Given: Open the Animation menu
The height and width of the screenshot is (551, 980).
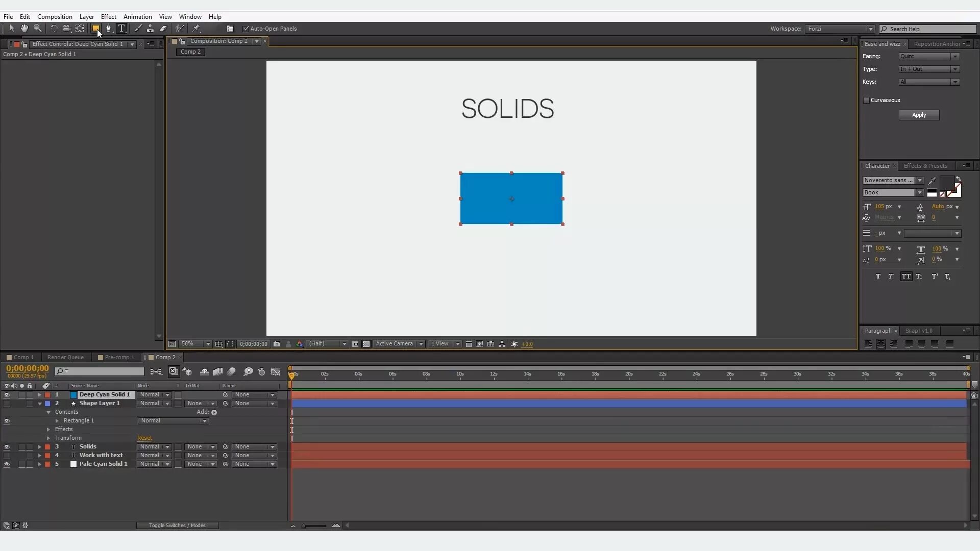Looking at the screenshot, I should pyautogui.click(x=137, y=17).
